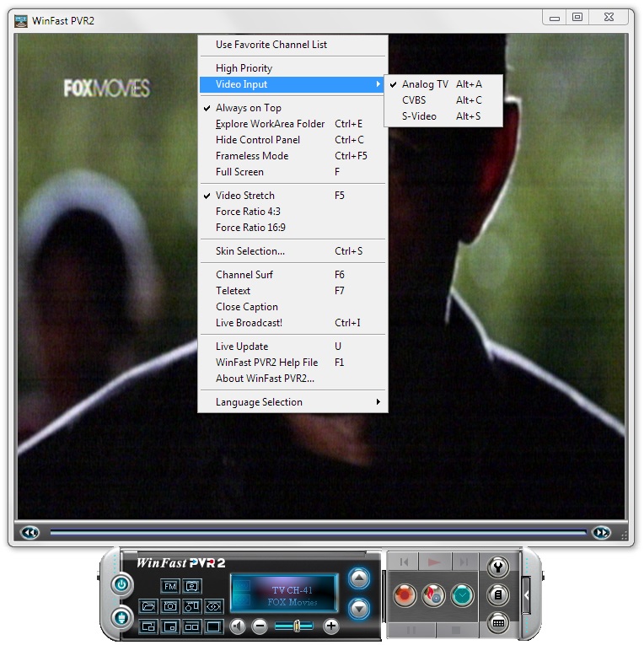Screen dimensions: 644x645
Task: Switch to FM radio mode
Action: point(169,586)
